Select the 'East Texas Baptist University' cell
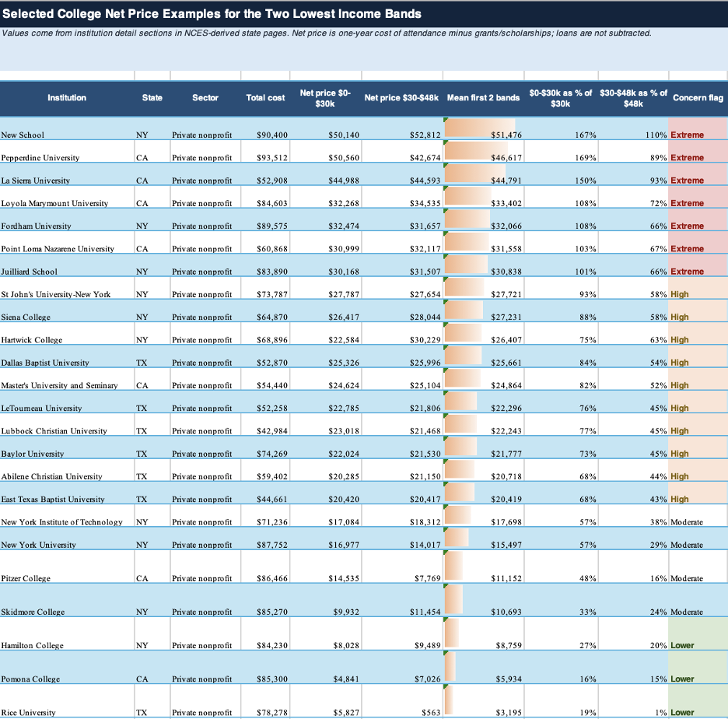 (x=67, y=493)
